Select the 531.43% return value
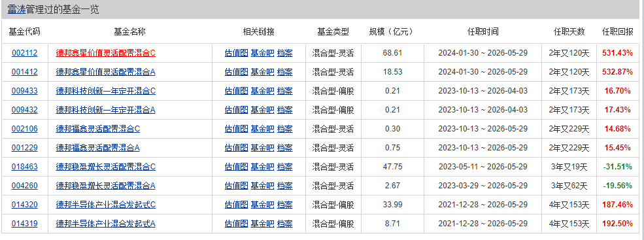 click(617, 53)
